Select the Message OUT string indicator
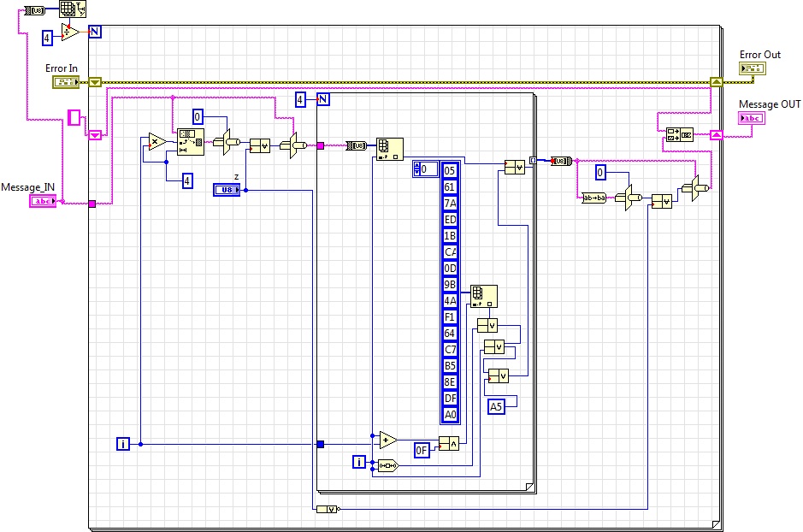 752,118
